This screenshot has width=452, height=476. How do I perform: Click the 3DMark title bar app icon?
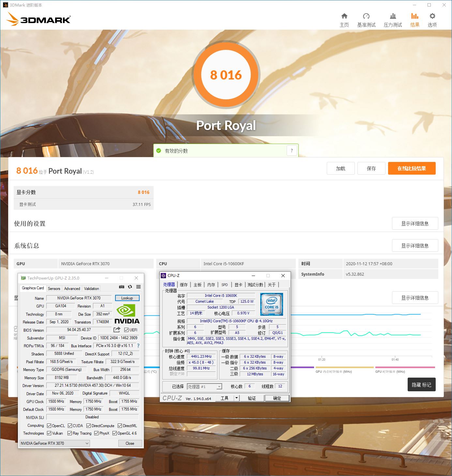pyautogui.click(x=5, y=5)
